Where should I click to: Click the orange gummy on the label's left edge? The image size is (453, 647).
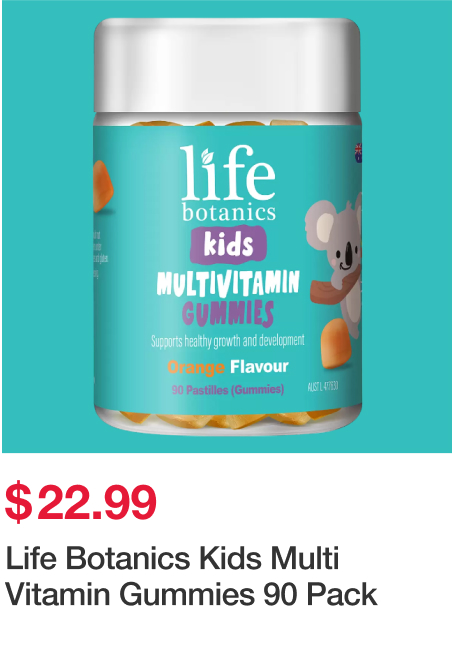click(x=102, y=187)
